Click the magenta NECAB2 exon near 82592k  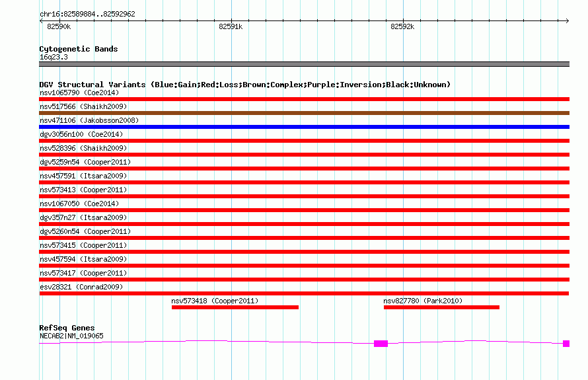point(381,344)
